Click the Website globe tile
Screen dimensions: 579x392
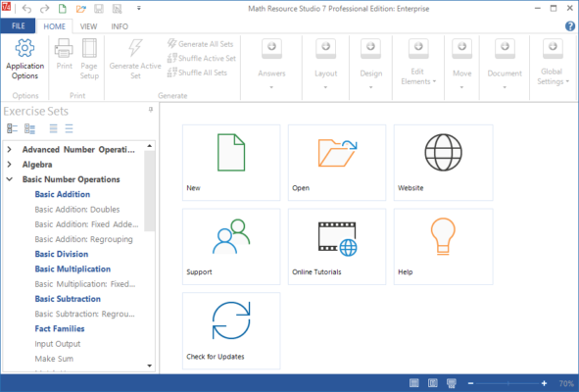point(443,163)
